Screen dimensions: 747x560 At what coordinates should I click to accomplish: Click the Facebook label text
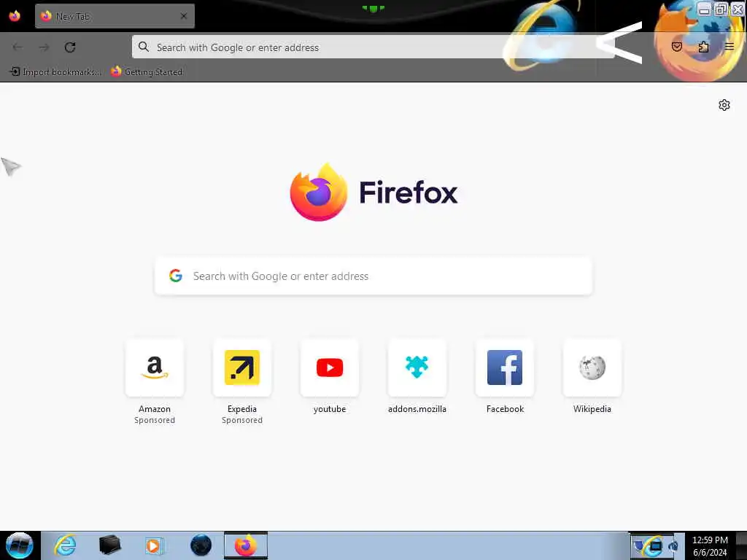pos(505,409)
